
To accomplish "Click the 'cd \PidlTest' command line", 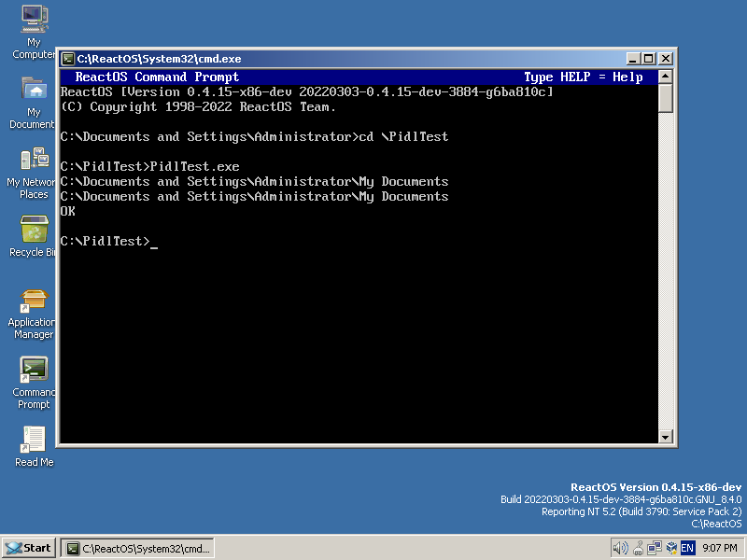I will click(x=254, y=136).
